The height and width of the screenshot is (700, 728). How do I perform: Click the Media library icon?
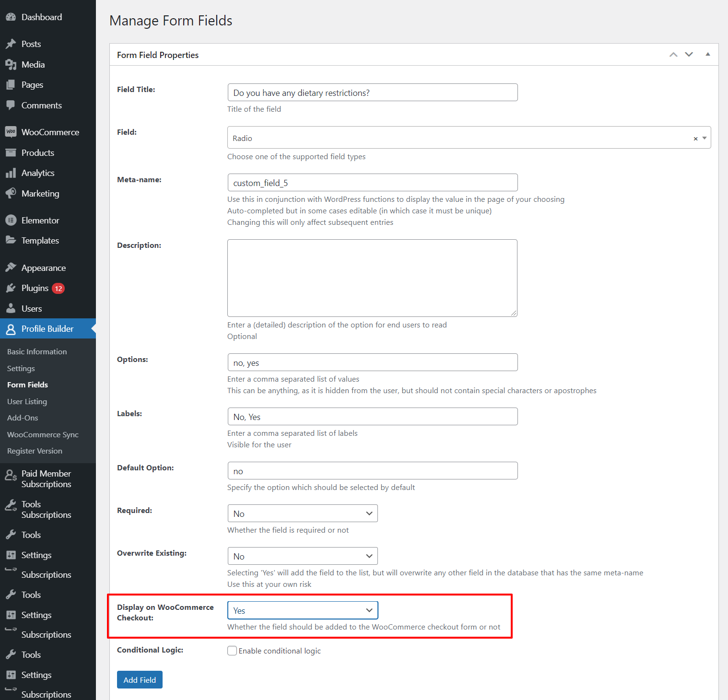click(x=11, y=65)
